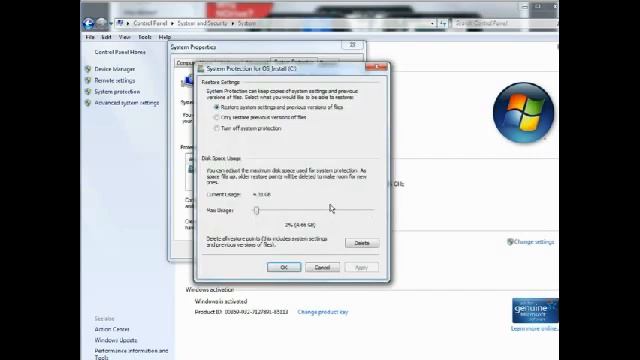Select Restore system settings and previous versions

coord(279,107)
